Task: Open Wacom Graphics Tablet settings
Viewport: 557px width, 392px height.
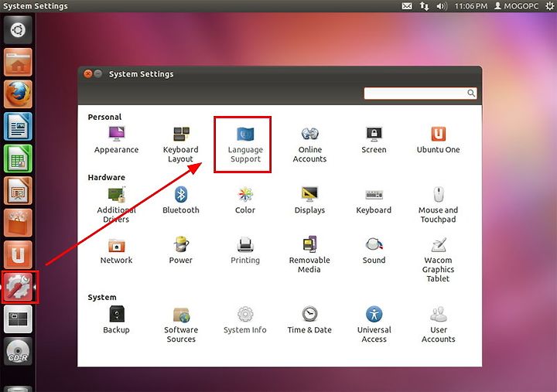Action: pyautogui.click(x=438, y=260)
